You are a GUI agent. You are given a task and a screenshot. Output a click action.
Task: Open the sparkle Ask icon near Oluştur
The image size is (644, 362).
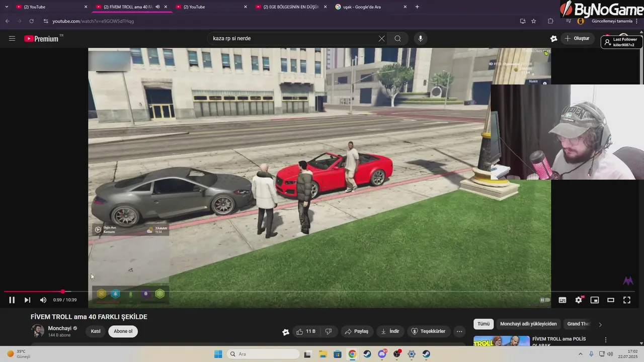(x=554, y=39)
